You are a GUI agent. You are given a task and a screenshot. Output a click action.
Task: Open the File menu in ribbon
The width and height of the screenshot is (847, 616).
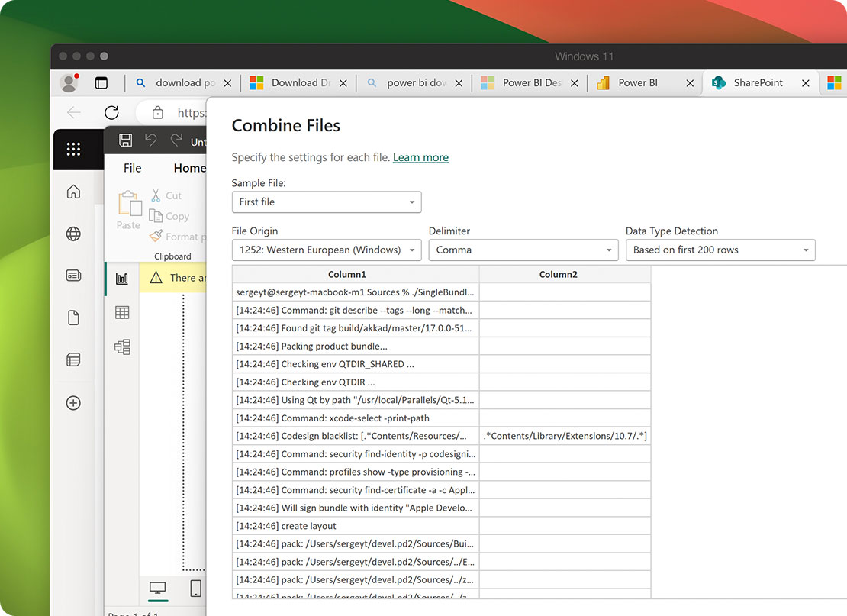click(x=132, y=168)
